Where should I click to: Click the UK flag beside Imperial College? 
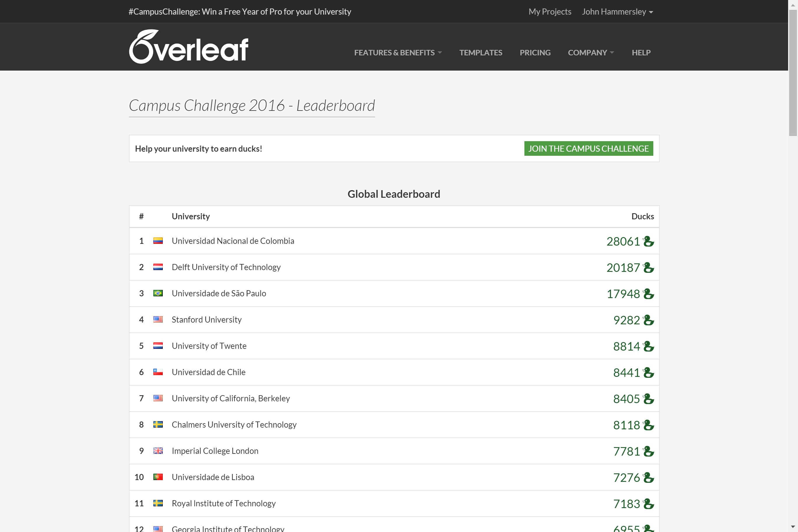pos(158,451)
